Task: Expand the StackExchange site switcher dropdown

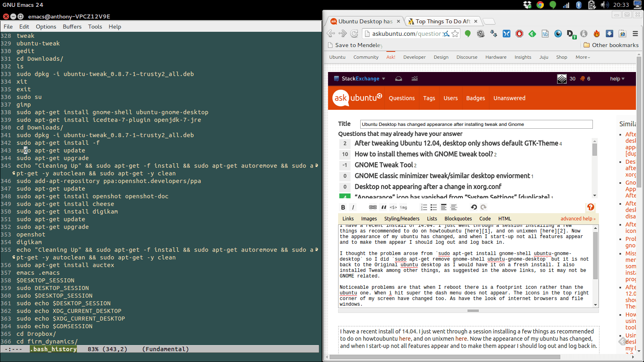Action: [x=359, y=79]
